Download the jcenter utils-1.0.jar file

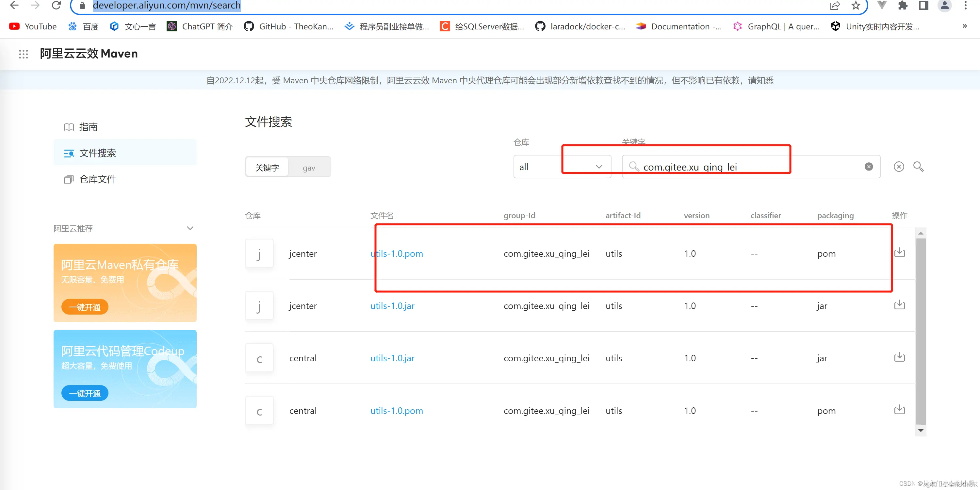(x=899, y=305)
